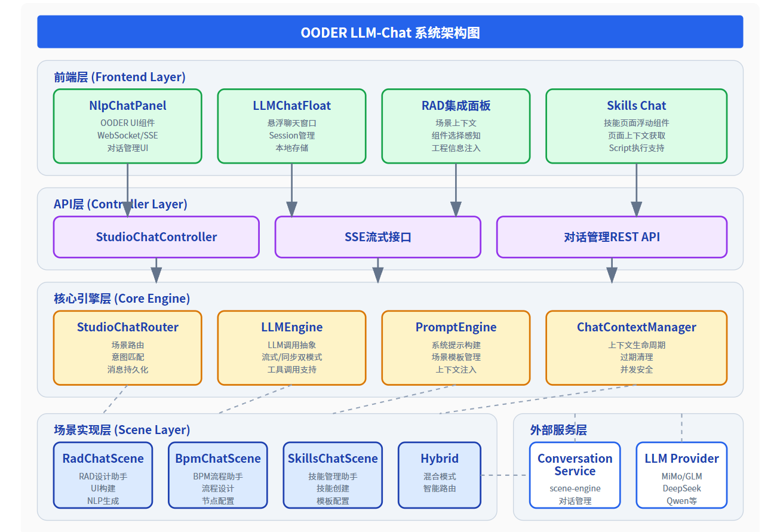777x532 pixels.
Task: Click the StudioChatController node
Action: coord(156,237)
